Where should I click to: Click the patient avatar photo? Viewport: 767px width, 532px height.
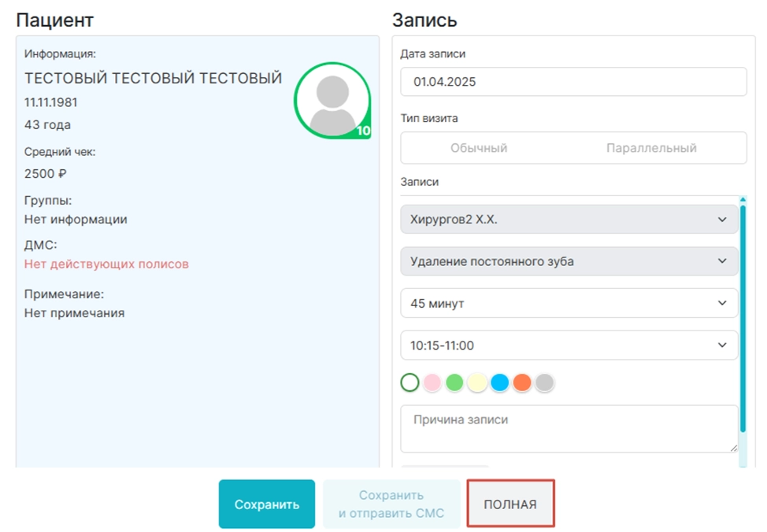click(332, 100)
